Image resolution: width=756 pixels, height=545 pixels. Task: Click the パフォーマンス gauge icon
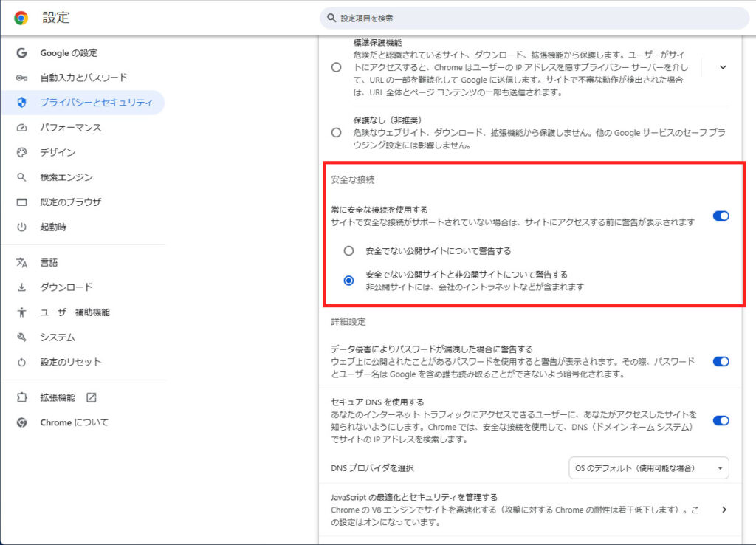coord(22,128)
